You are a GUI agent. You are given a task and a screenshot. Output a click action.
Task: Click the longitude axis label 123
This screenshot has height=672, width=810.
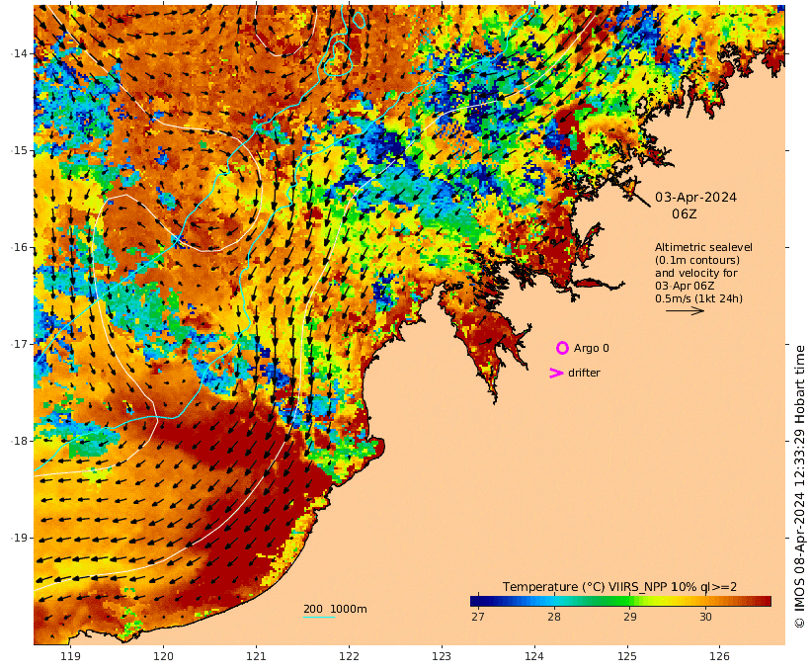pos(442,656)
